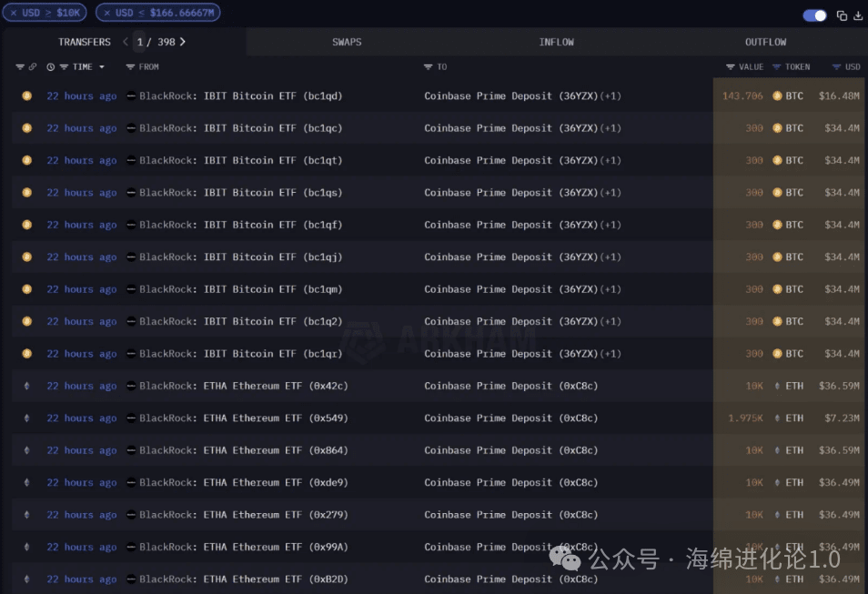Go to next transfers page arrow

183,42
